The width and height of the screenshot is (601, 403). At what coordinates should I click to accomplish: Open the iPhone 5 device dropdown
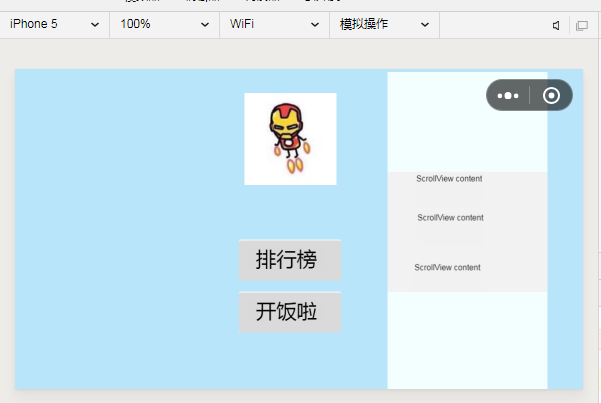pos(54,25)
